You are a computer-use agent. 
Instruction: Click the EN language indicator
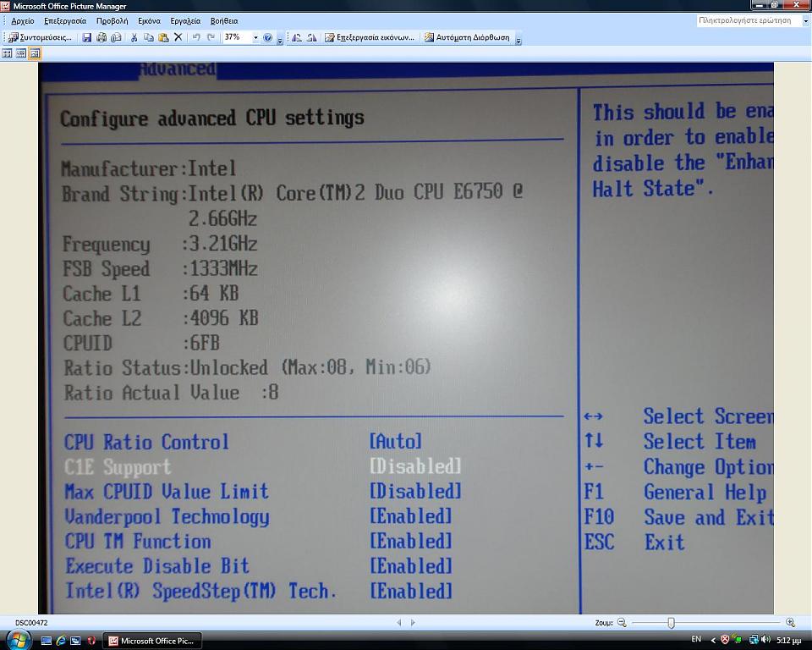pyautogui.click(x=696, y=640)
